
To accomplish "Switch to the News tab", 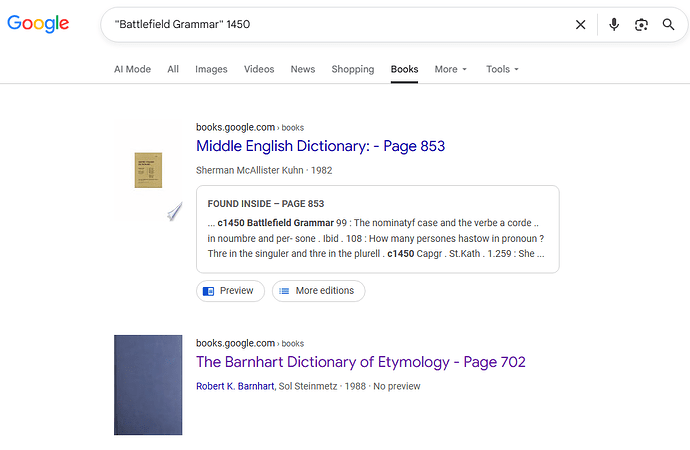I will pos(303,69).
